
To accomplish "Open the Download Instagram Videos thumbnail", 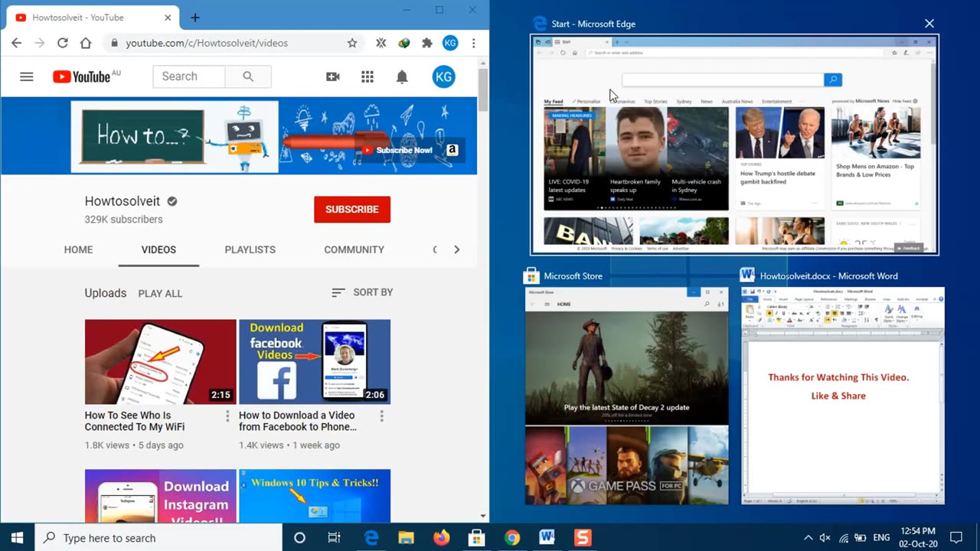I will click(x=161, y=496).
